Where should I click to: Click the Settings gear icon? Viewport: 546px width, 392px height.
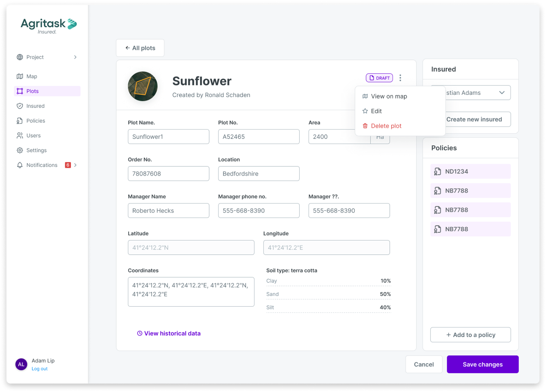[20, 150]
